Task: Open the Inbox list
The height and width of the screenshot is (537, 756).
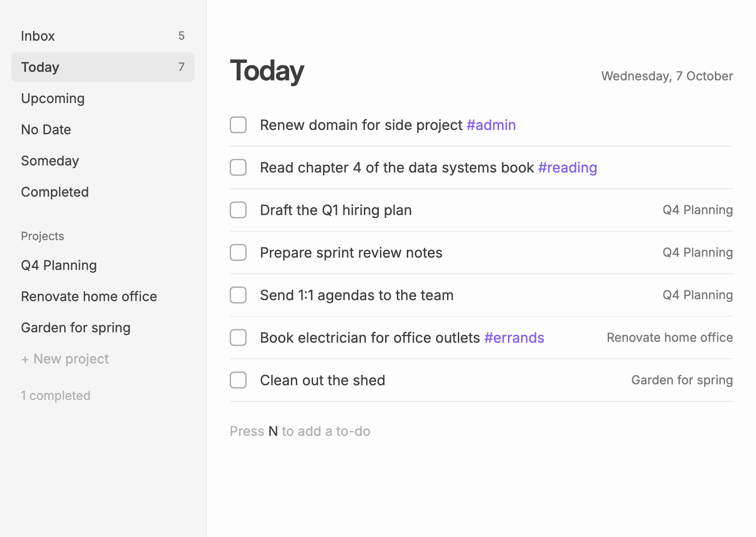Action: click(x=103, y=36)
